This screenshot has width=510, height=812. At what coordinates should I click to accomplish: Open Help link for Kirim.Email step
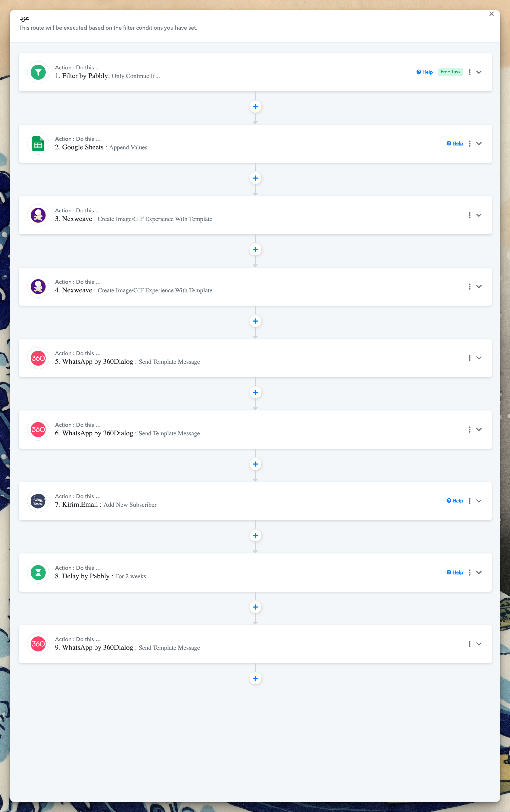(455, 501)
